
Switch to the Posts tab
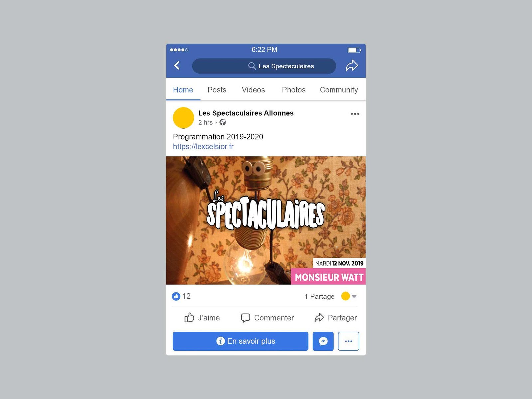tap(217, 90)
